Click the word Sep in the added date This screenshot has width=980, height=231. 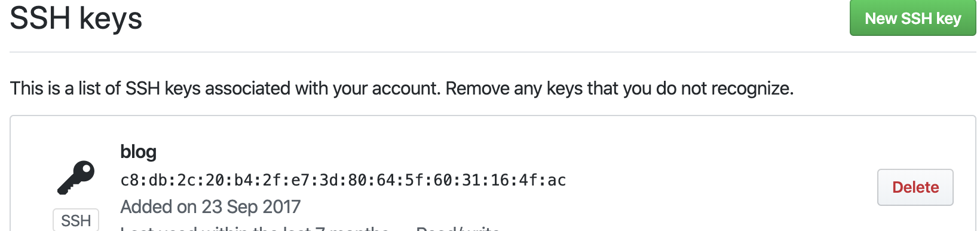[242, 207]
